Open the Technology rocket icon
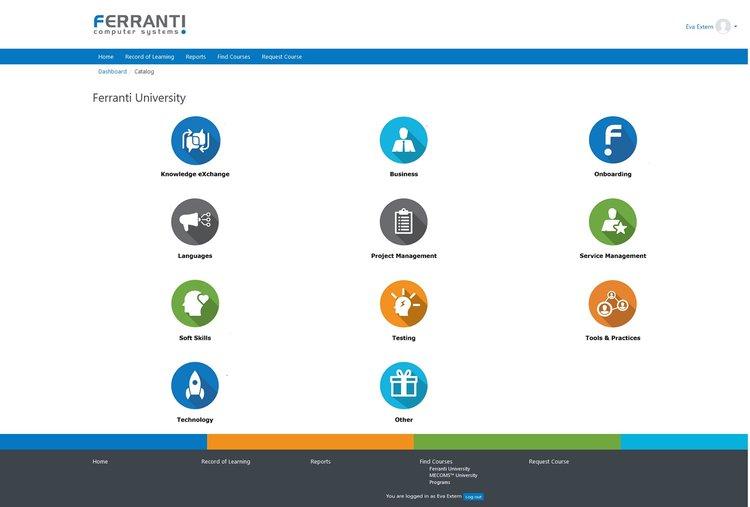This screenshot has height=507, width=750. (195, 386)
